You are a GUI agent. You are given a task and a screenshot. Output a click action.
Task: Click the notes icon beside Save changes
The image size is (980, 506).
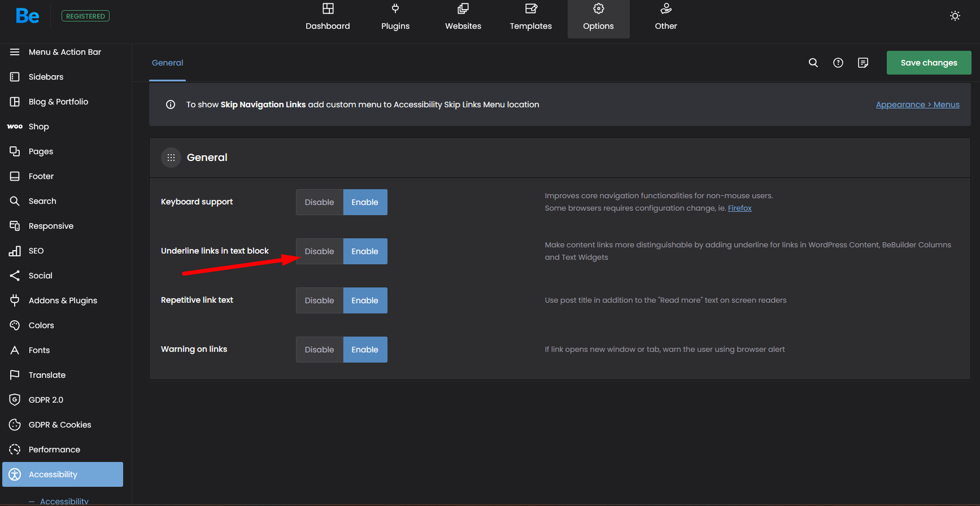click(x=863, y=63)
